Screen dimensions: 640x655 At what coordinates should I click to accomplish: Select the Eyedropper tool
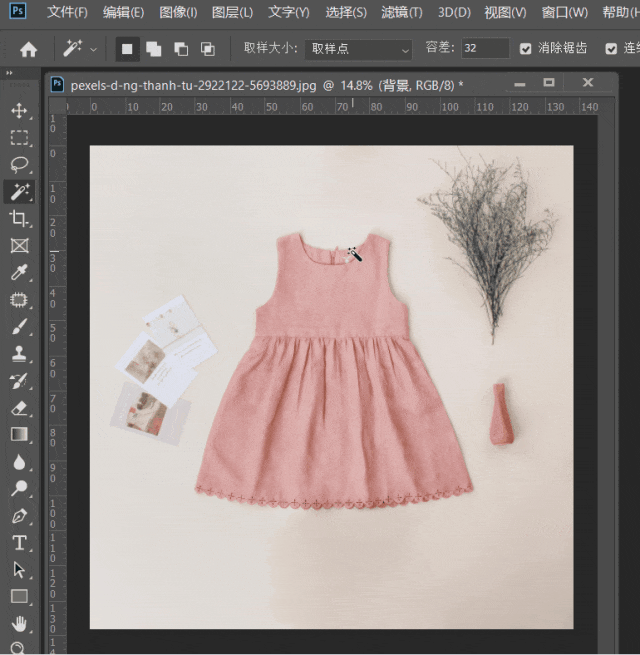point(19,272)
